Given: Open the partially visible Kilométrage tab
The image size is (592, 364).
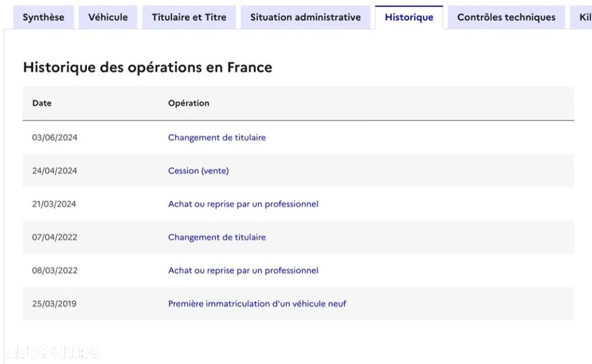Looking at the screenshot, I should pyautogui.click(x=581, y=17).
